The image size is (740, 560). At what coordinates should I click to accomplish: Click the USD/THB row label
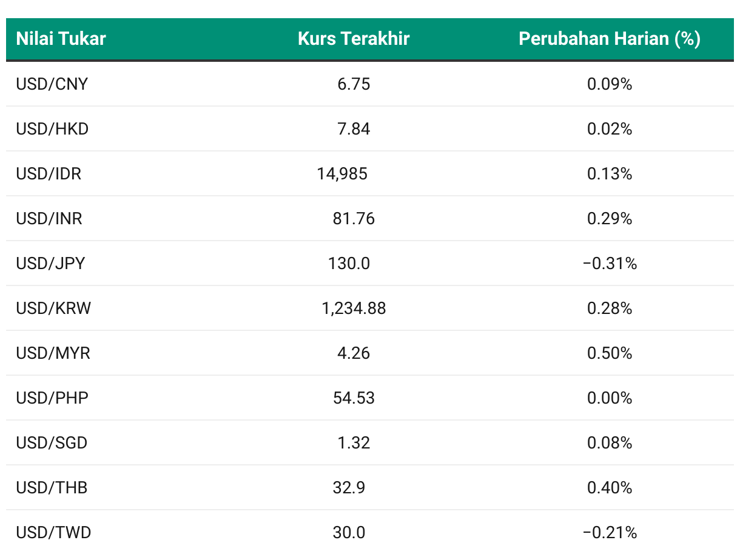point(52,487)
